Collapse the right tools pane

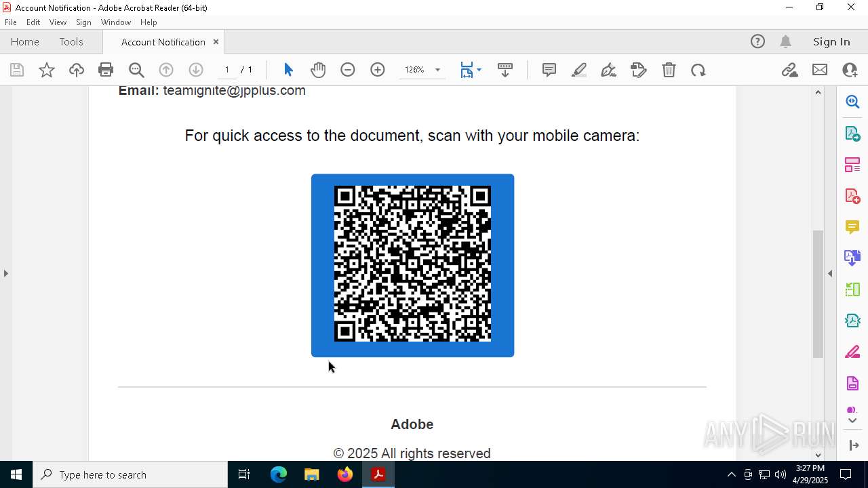pos(830,274)
